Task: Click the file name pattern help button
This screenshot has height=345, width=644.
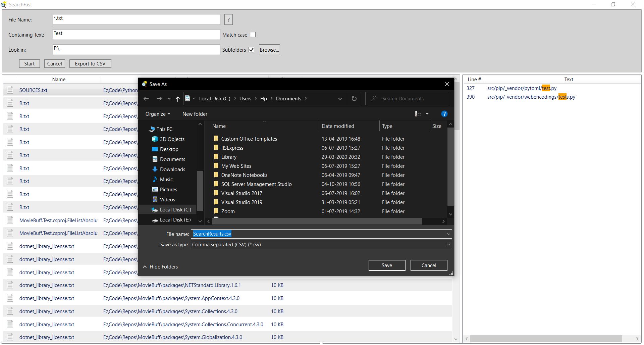Action: click(228, 20)
